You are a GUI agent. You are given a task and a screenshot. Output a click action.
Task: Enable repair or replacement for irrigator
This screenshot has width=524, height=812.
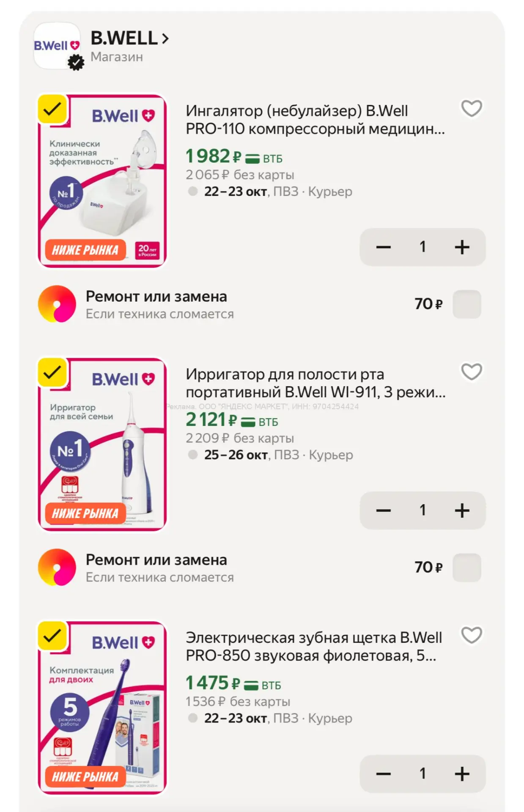(x=466, y=568)
